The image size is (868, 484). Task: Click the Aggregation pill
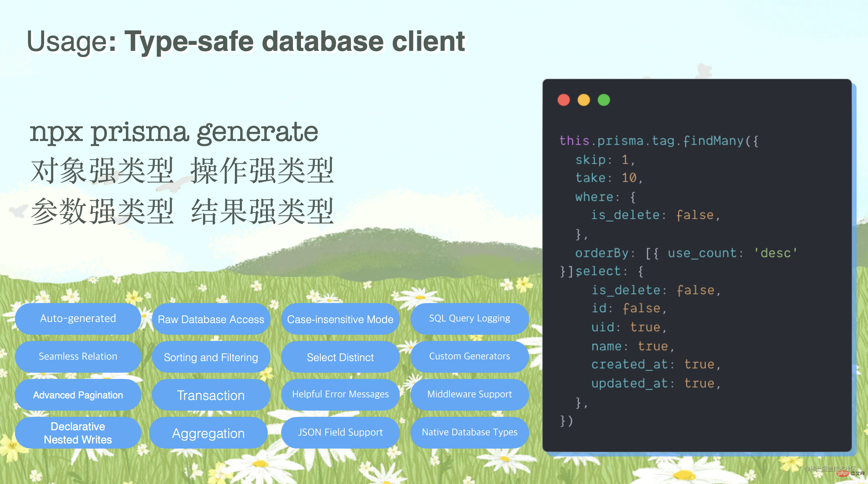point(208,433)
